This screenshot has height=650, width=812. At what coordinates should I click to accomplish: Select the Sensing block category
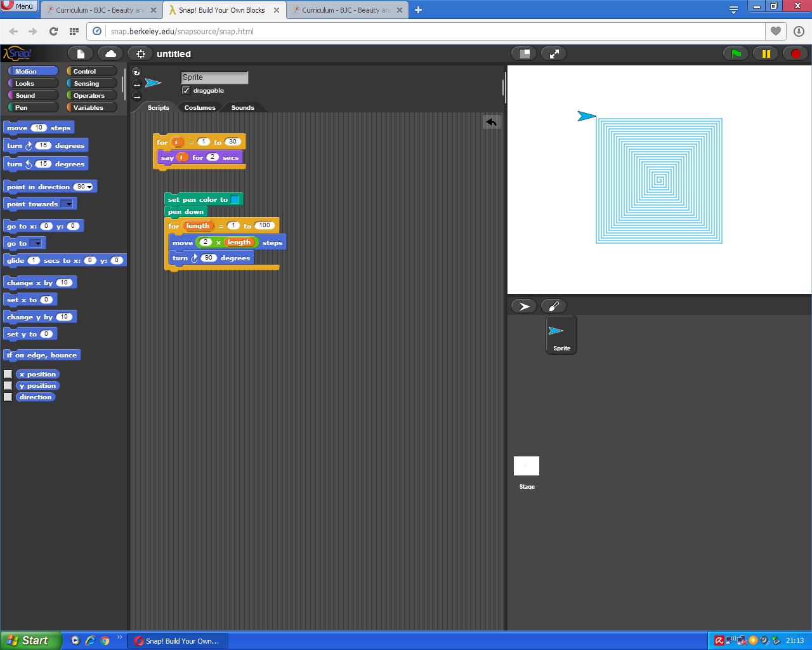(x=92, y=83)
